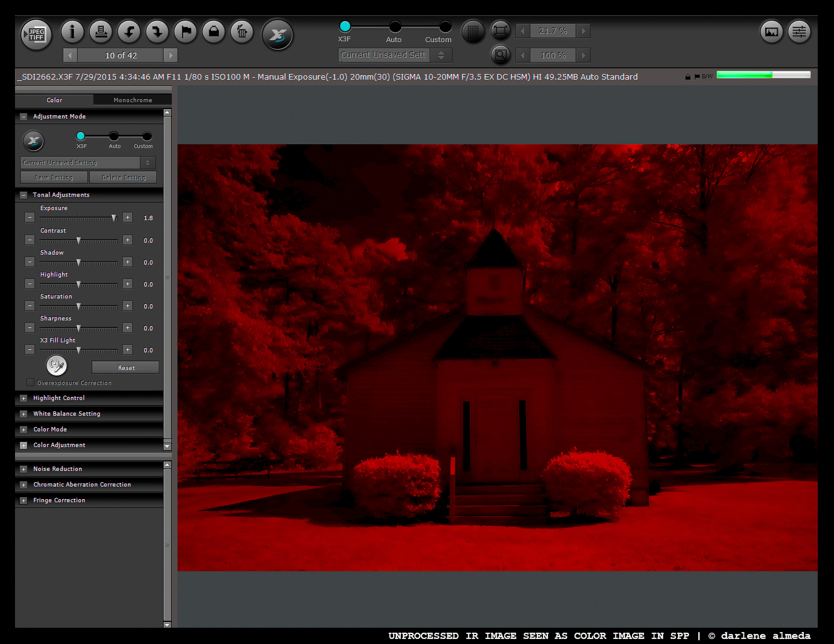Click the lock image icon
The height and width of the screenshot is (644, 834).
[214, 31]
